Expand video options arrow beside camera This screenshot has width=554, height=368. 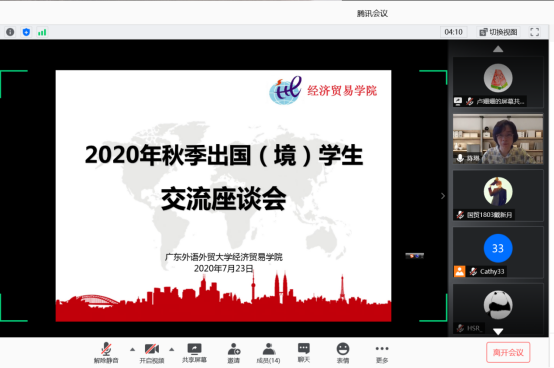pos(172,349)
